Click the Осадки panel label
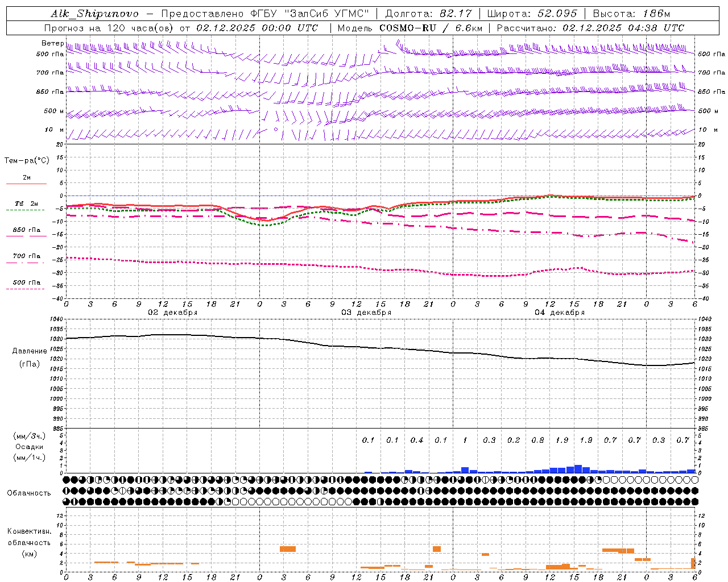This screenshot has height=582, width=728. [30, 447]
